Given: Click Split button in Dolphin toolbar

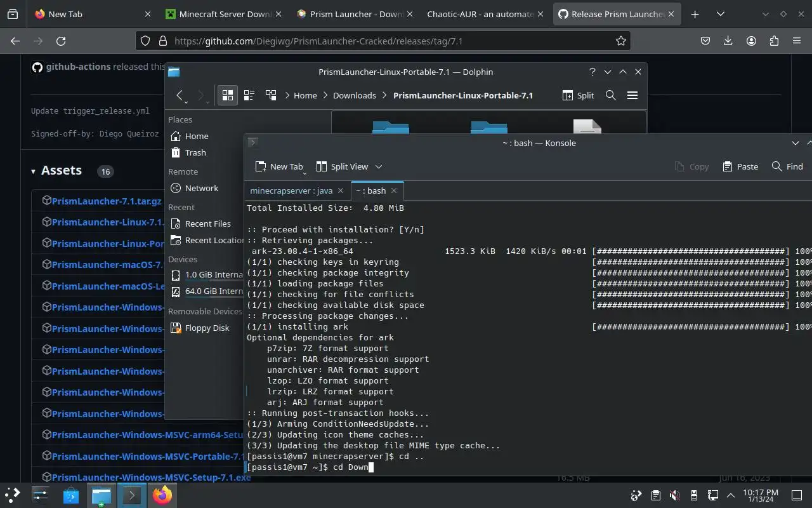Looking at the screenshot, I should click(578, 95).
